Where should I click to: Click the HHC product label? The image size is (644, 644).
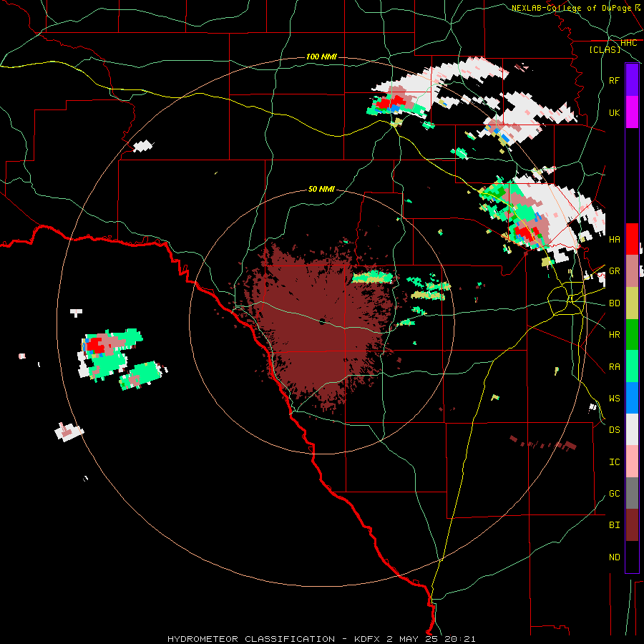pos(628,43)
